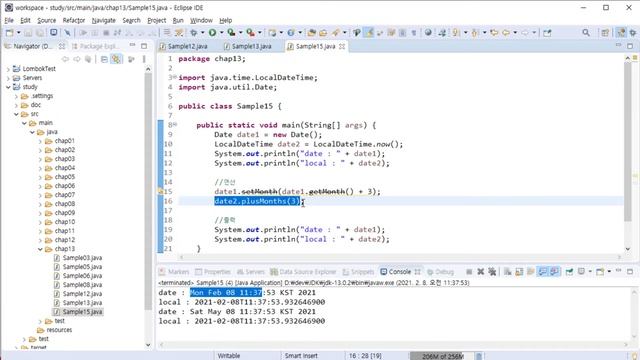Viewport: 640px width, 360px height.
Task: Open the Window menu
Action: (201, 20)
